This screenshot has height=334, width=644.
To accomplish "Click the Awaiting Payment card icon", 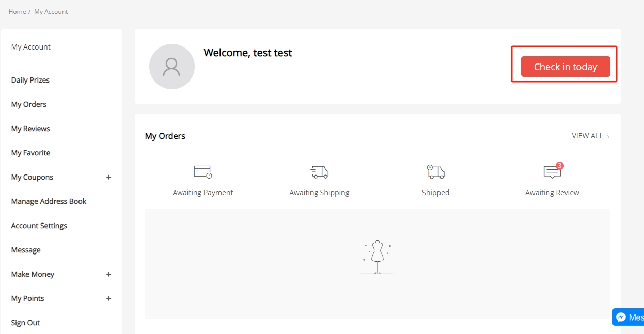I will click(203, 172).
